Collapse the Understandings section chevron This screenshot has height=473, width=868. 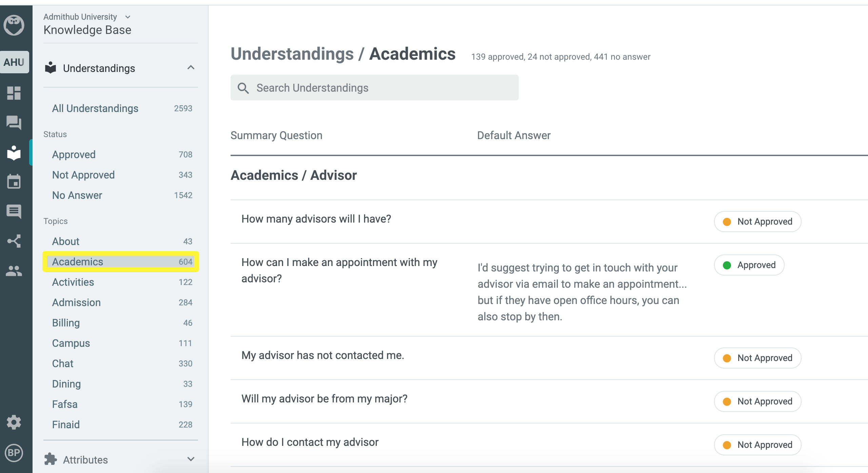pyautogui.click(x=191, y=68)
